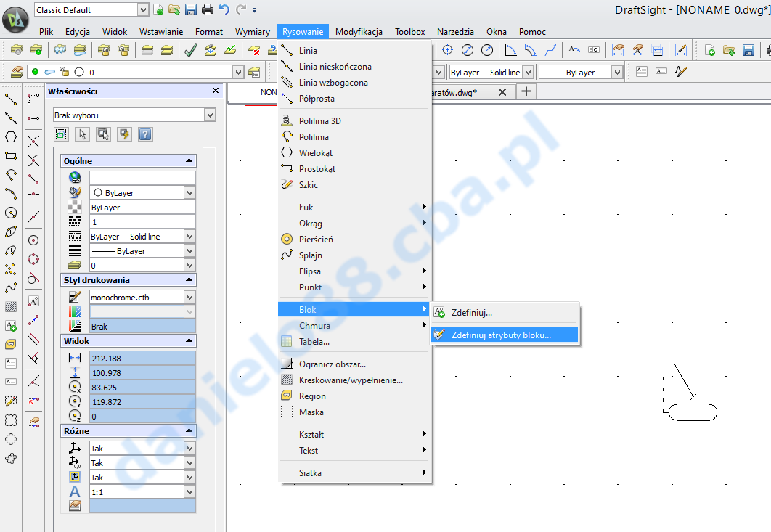
Task: Toggle layer 0 visibility green dot
Action: (x=35, y=72)
